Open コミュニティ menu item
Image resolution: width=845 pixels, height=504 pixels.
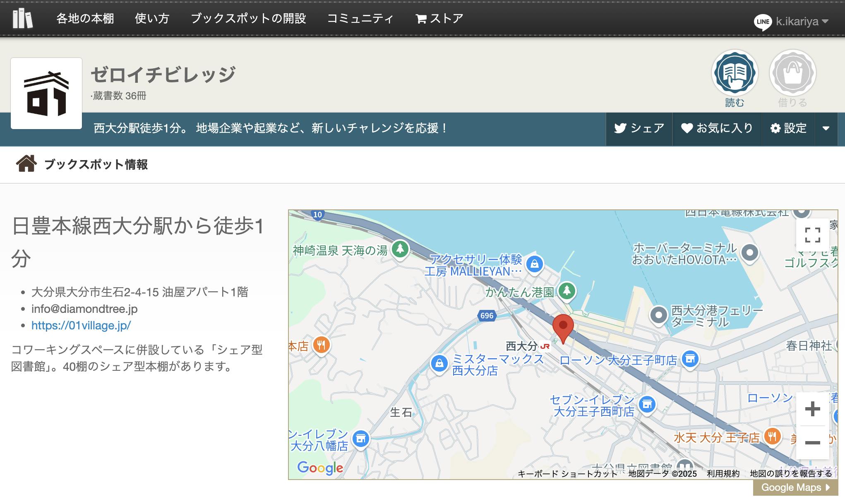click(360, 19)
